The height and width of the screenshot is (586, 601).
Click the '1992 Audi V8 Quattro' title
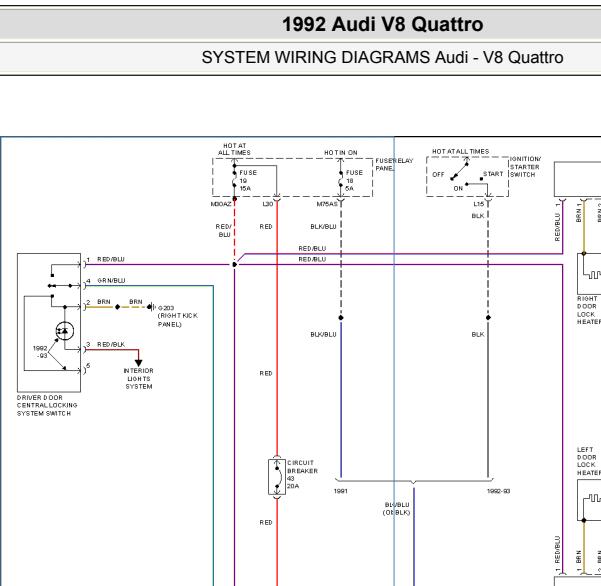[383, 25]
